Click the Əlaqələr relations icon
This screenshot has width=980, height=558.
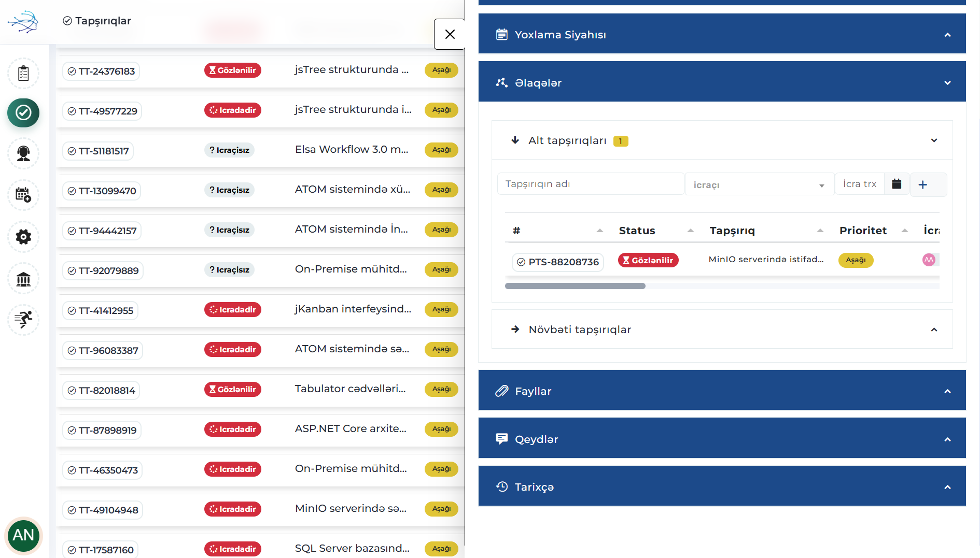point(501,82)
